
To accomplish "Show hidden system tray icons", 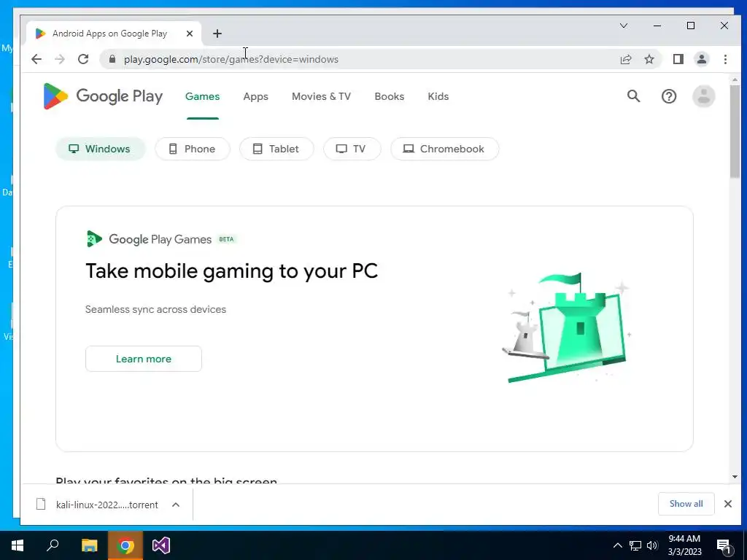I will (617, 545).
